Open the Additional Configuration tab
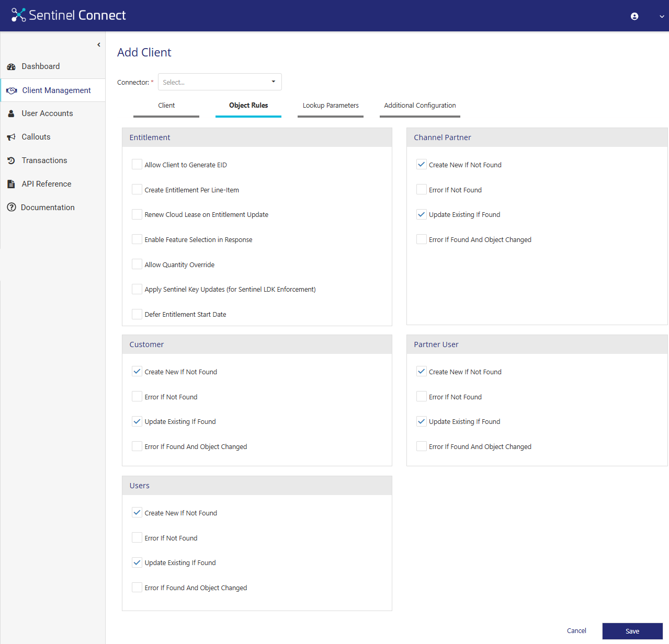Viewport: 669px width, 644px height. (419, 106)
